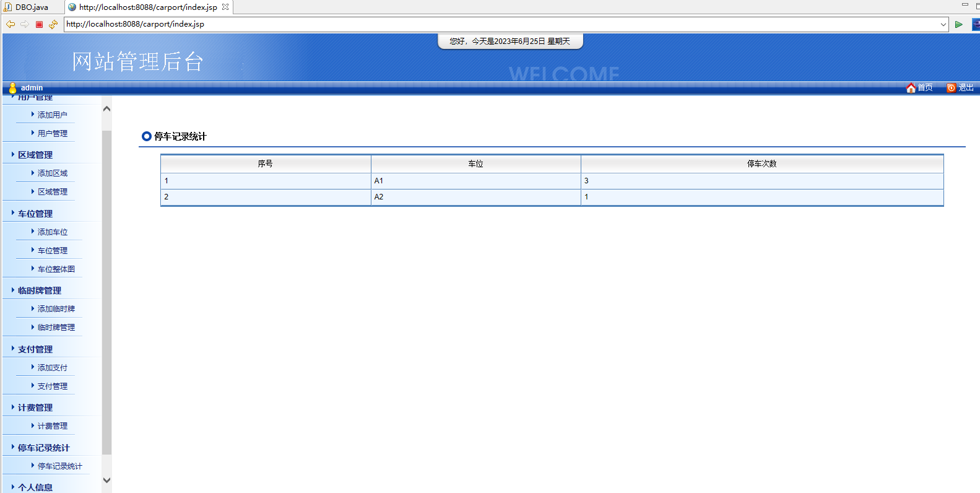Click the 序号 column header
The width and height of the screenshot is (980, 493).
coord(266,164)
